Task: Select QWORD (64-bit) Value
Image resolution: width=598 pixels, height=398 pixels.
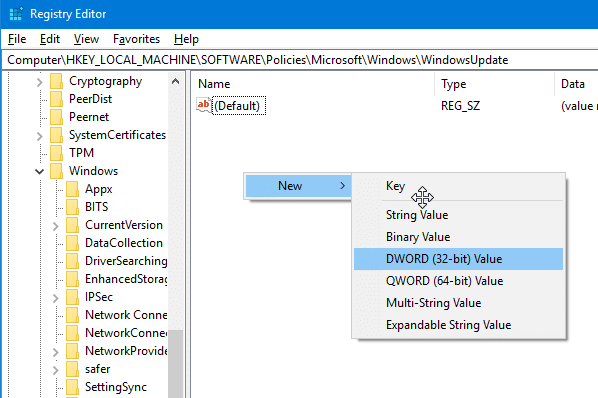Action: point(458,281)
